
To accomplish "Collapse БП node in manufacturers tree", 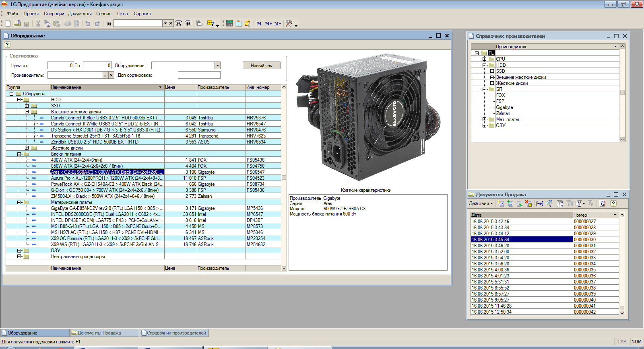I will pyautogui.click(x=485, y=89).
